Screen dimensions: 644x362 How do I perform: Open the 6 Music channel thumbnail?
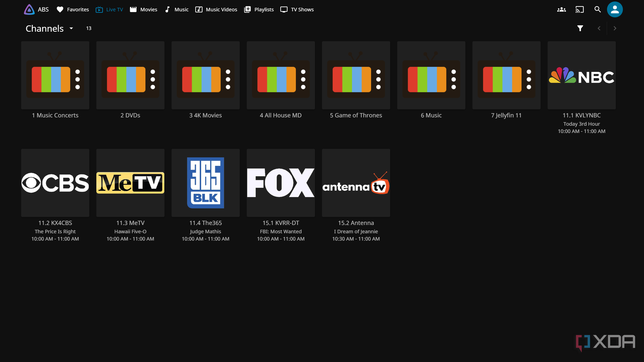click(x=431, y=75)
